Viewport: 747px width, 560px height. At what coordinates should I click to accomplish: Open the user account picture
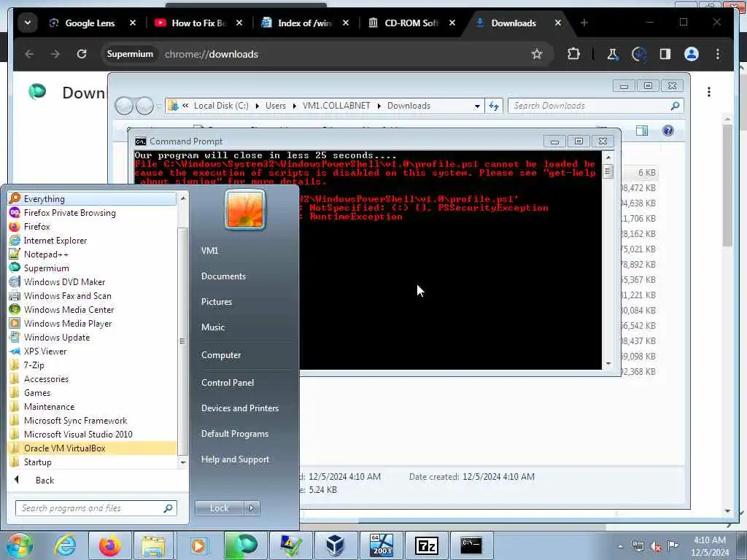245,210
